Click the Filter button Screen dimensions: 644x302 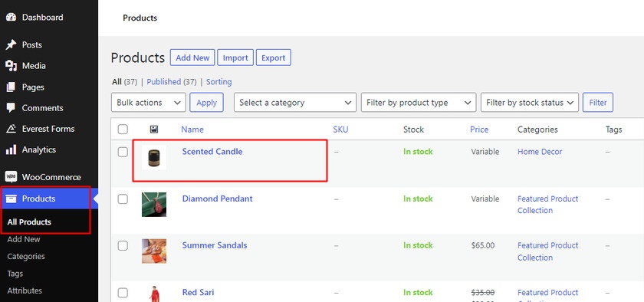coord(598,102)
